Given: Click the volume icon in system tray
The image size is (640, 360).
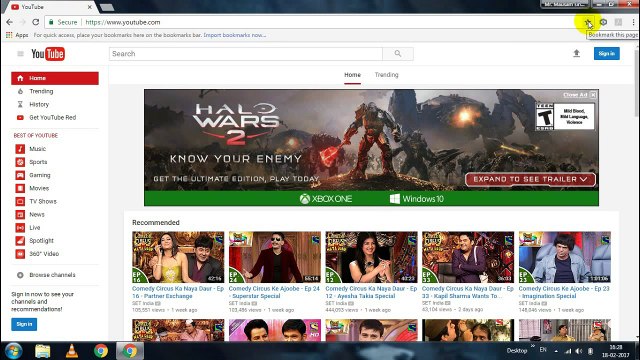Looking at the screenshot, I should point(579,351).
